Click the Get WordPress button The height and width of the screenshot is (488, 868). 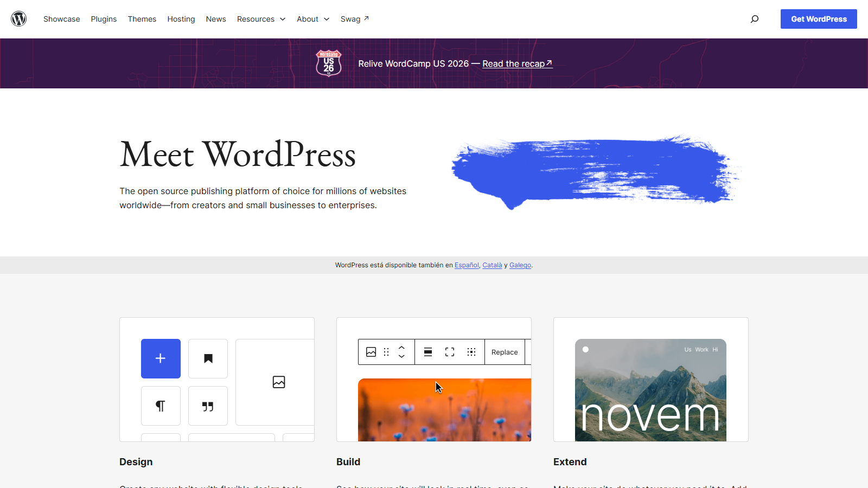[x=819, y=19]
